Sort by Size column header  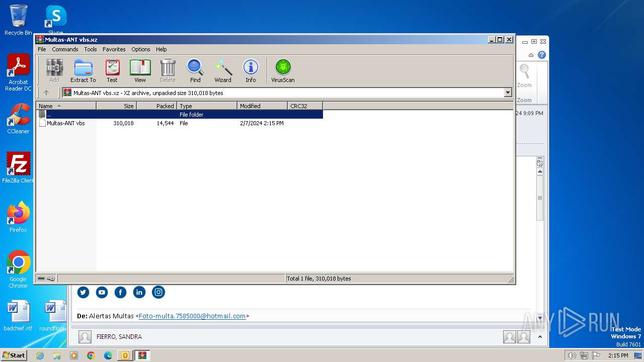[x=116, y=106]
